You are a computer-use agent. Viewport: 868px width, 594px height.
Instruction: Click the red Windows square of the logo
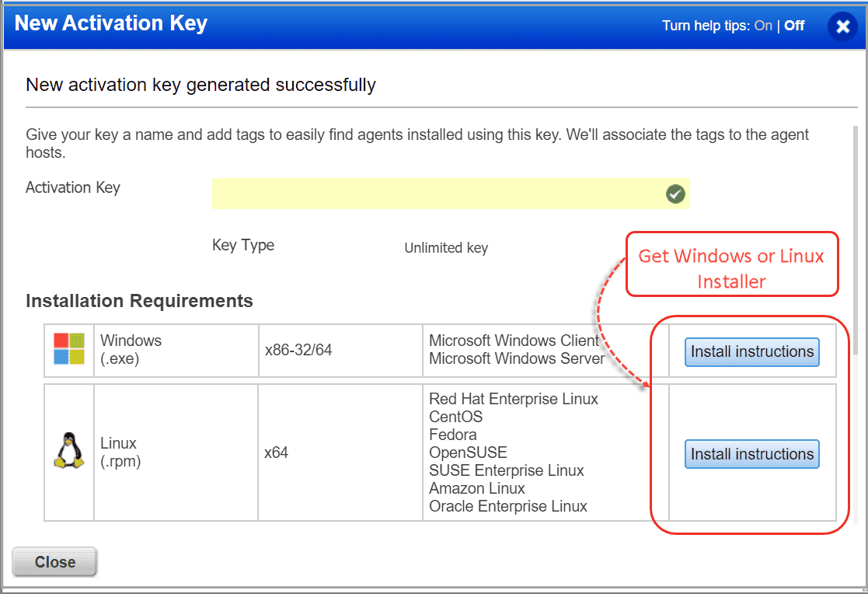(x=61, y=340)
